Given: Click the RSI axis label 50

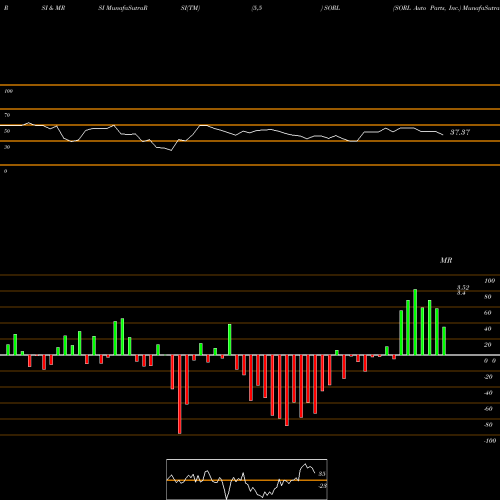Looking at the screenshot, I should click(7, 131).
